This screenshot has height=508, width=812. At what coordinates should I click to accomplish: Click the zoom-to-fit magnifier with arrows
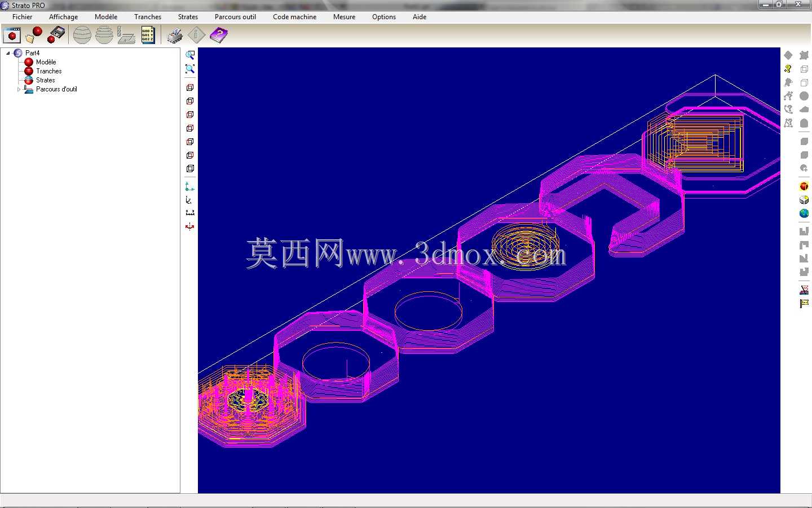[190, 69]
